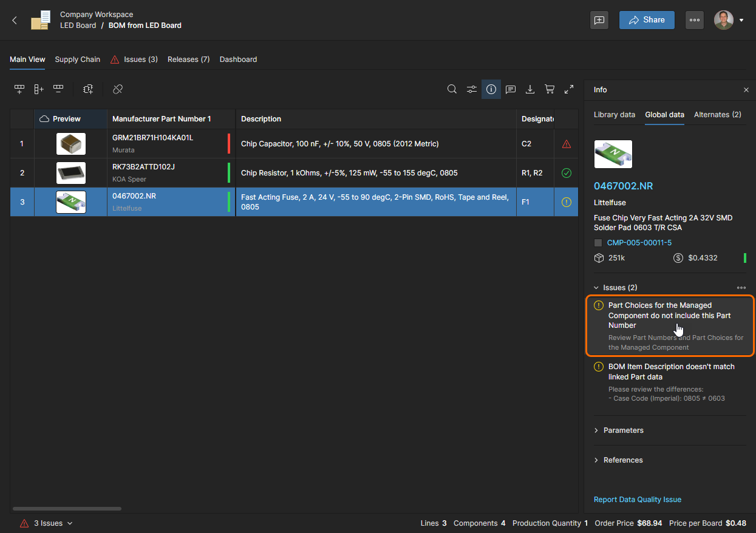Open the Alternates (2) tab
The width and height of the screenshot is (756, 533).
point(717,115)
